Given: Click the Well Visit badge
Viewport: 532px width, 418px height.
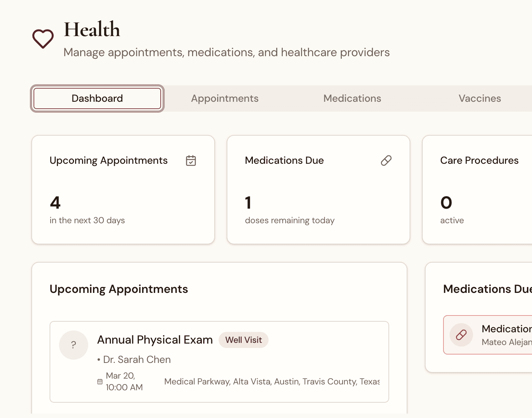Looking at the screenshot, I should 243,340.
